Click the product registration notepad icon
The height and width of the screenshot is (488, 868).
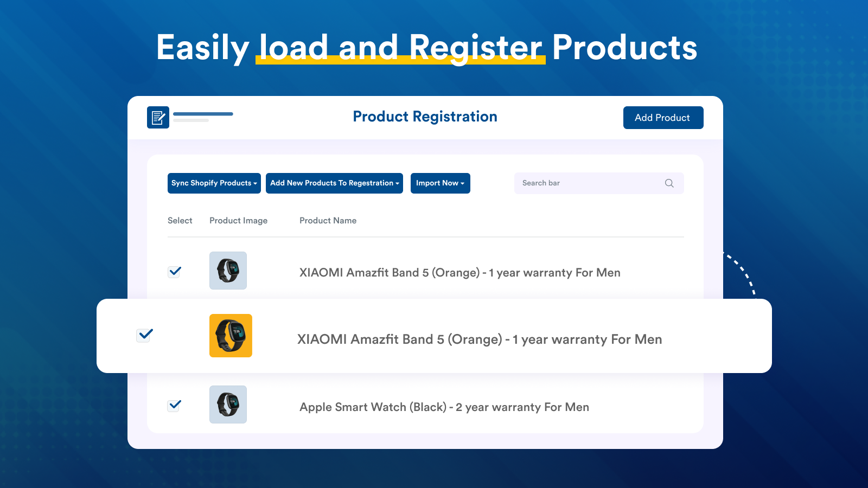click(x=157, y=117)
